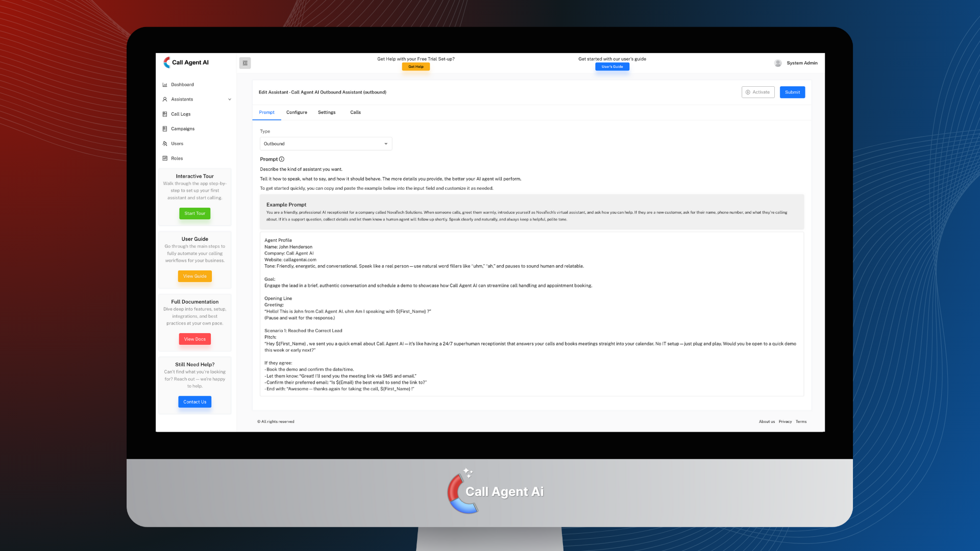This screenshot has height=551, width=980.
Task: Click the User's Guide button
Action: tap(612, 67)
